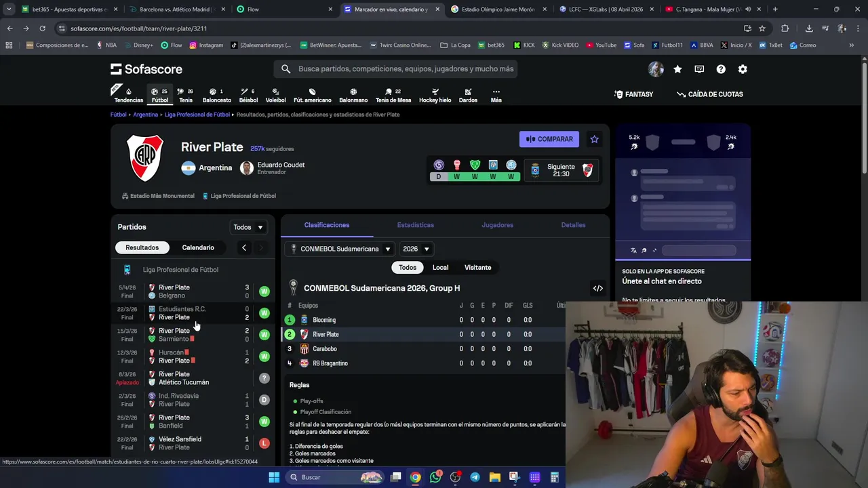Select Local standings filter
This screenshot has height=488, width=868.
pos(440,267)
